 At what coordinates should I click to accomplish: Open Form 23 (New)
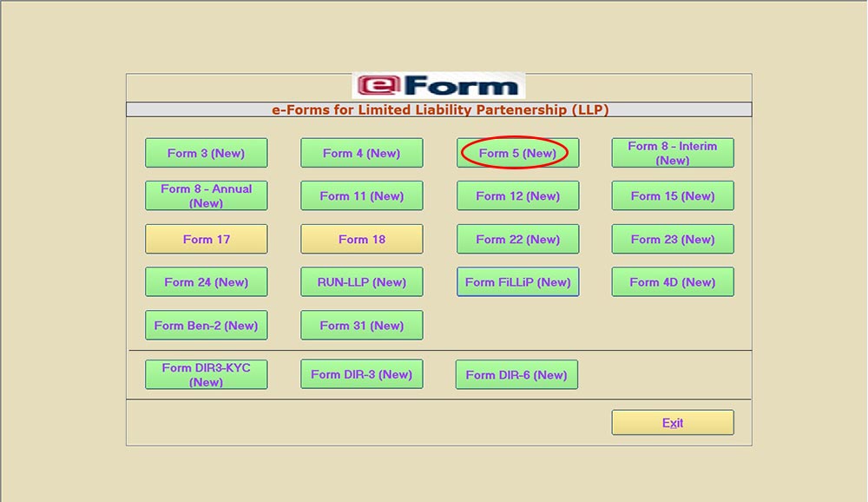coord(673,239)
